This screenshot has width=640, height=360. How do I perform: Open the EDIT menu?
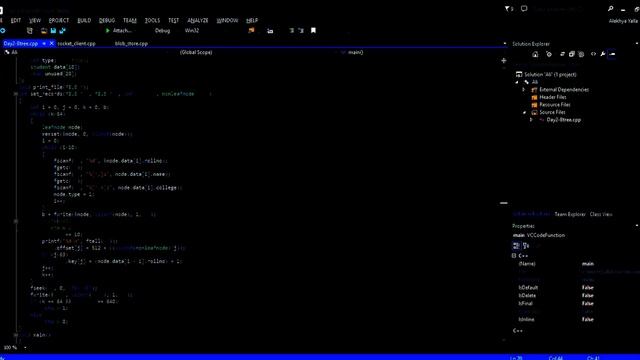point(16,20)
